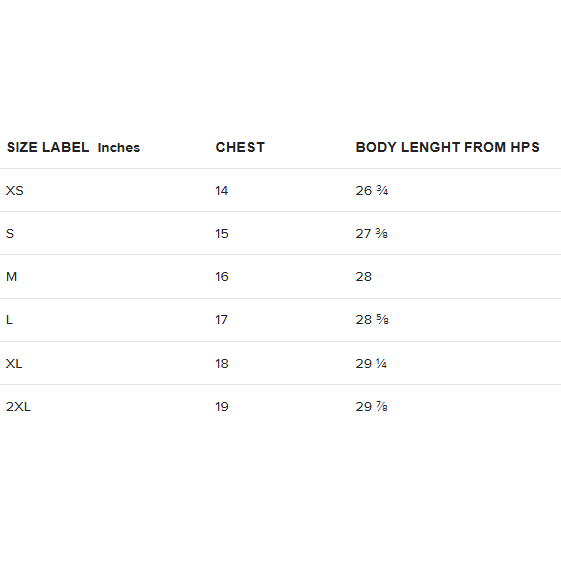This screenshot has height=561, width=561.
Task: Select body length 29 ⅞
Action: pyautogui.click(x=372, y=406)
